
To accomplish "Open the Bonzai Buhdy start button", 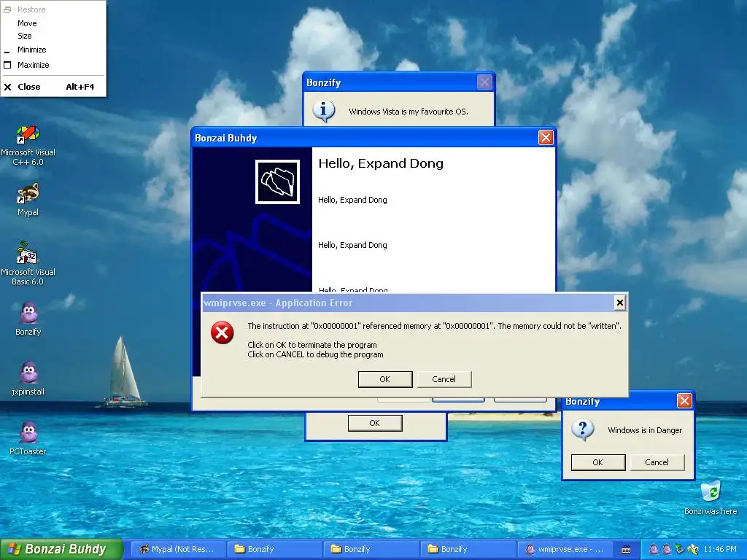I will coord(61,549).
